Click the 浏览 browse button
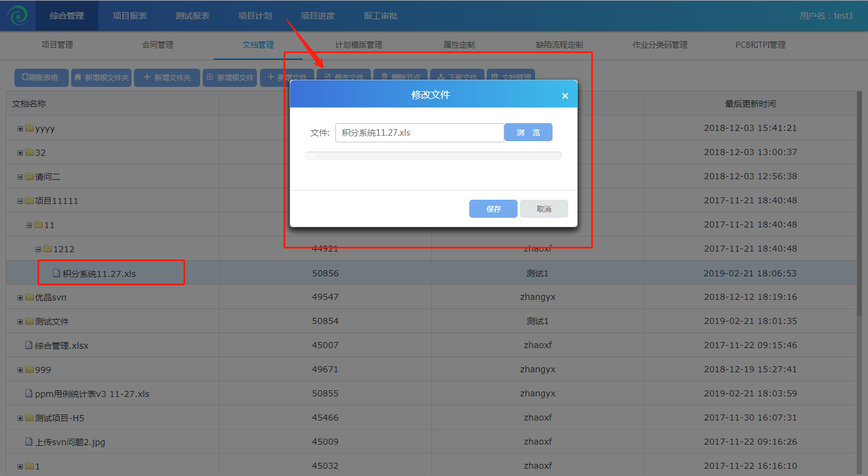This screenshot has width=868, height=476. coord(528,133)
